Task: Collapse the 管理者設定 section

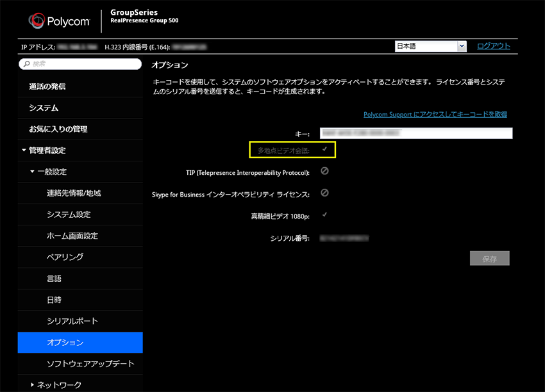Action: [24, 151]
